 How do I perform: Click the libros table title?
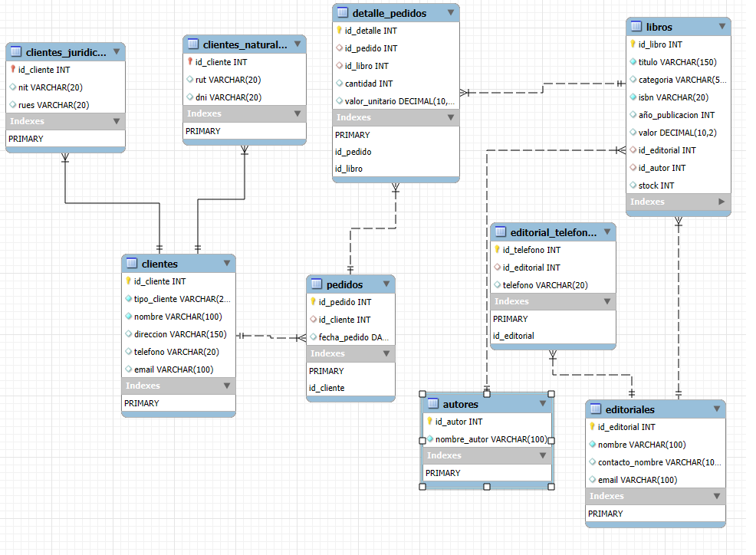tap(659, 27)
